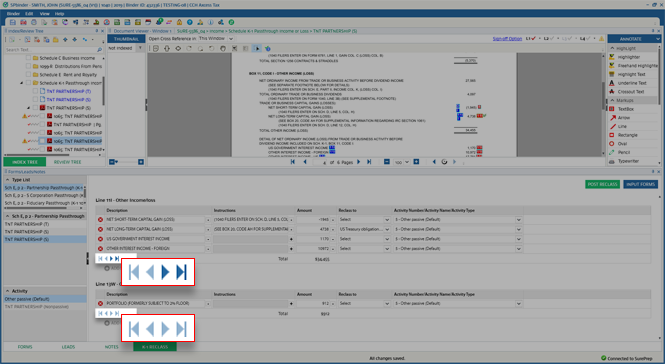
Task: Click zoom out minus button beside 100
Action: click(387, 162)
